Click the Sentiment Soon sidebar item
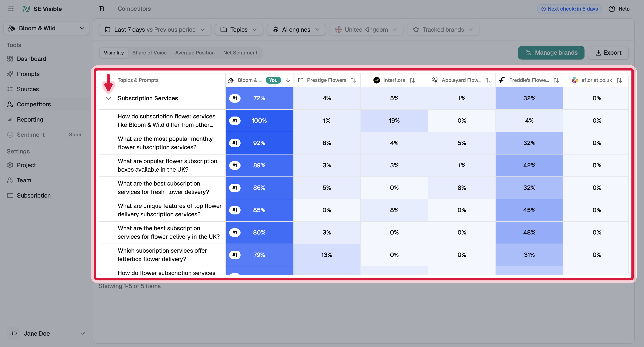The width and height of the screenshot is (644, 347). (46, 135)
